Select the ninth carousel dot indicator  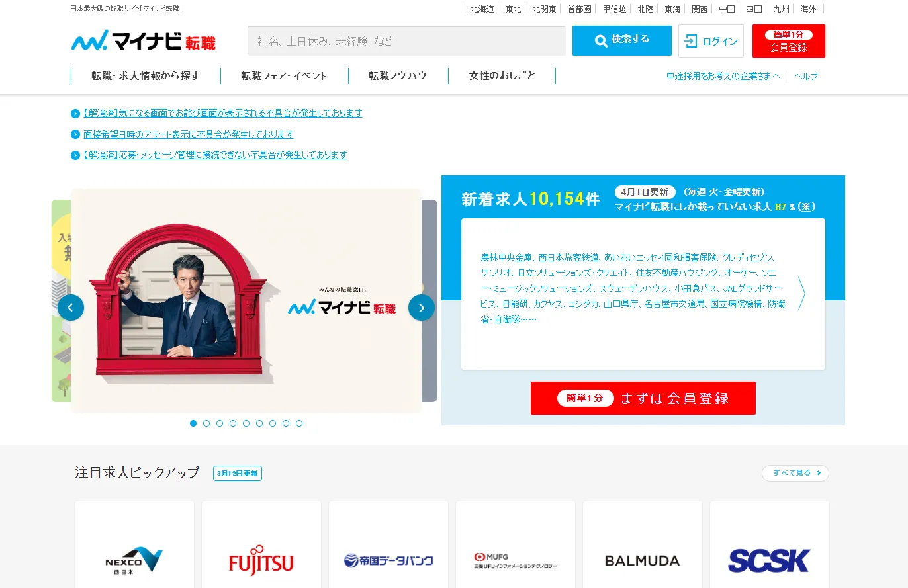[299, 423]
